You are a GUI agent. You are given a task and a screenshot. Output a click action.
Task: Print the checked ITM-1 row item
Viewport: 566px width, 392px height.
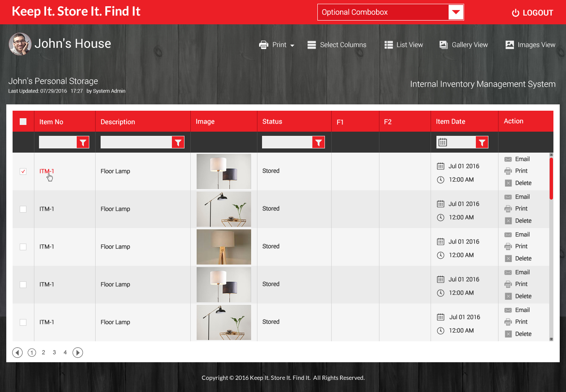[x=516, y=171]
